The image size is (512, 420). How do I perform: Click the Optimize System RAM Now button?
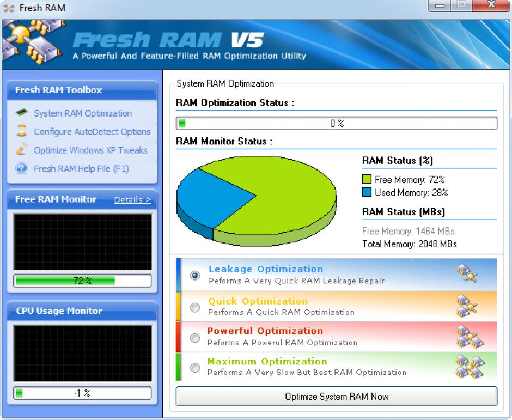(x=336, y=397)
